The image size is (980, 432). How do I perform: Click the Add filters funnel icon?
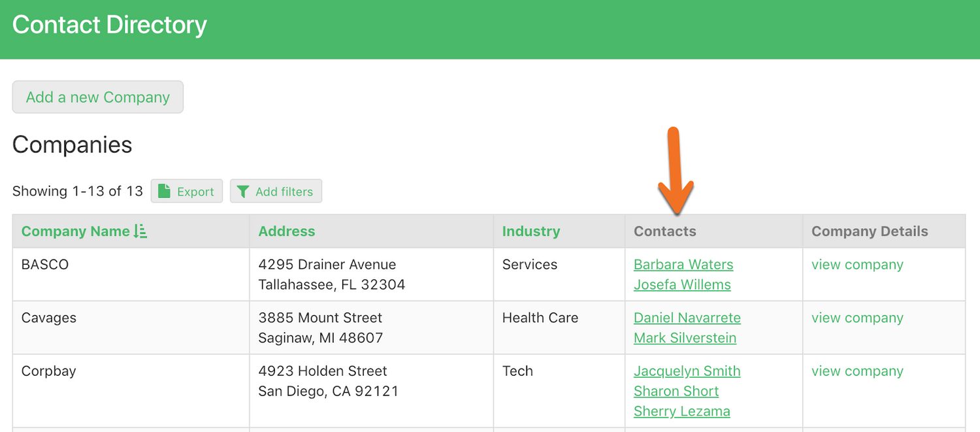[x=243, y=191]
